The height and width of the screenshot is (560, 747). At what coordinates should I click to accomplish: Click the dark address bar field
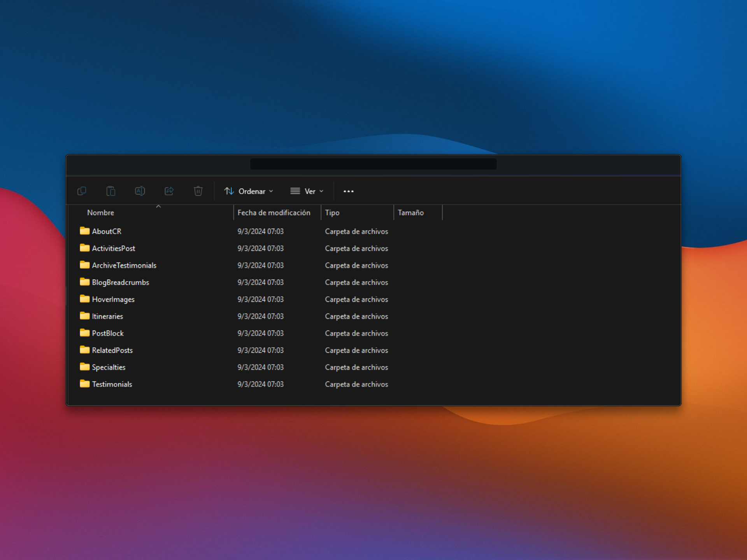[373, 164]
